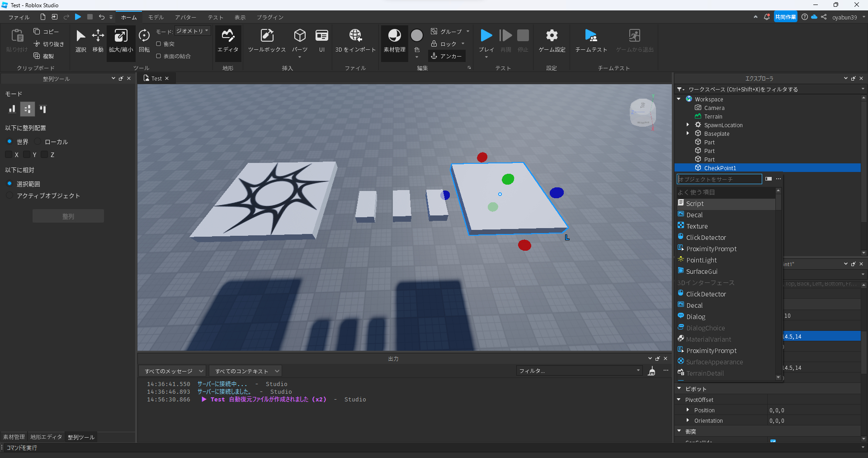Viewport: 868px width, 458px height.
Task: Open ゲーム設定 (Game Settings)
Action: (x=552, y=41)
